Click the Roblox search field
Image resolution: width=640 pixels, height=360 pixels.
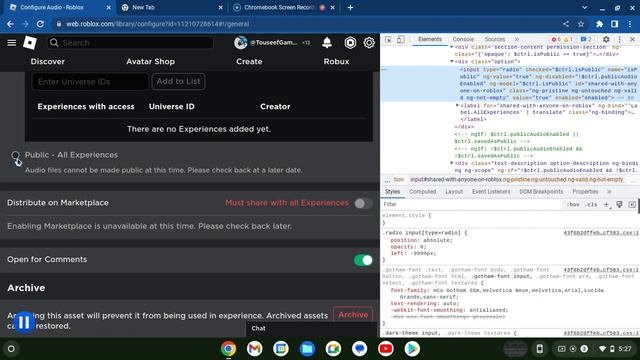[130, 43]
